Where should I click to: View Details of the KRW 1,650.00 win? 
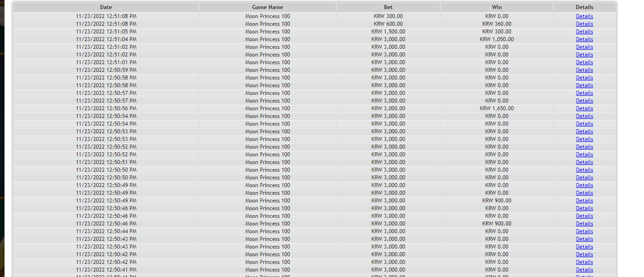point(584,108)
